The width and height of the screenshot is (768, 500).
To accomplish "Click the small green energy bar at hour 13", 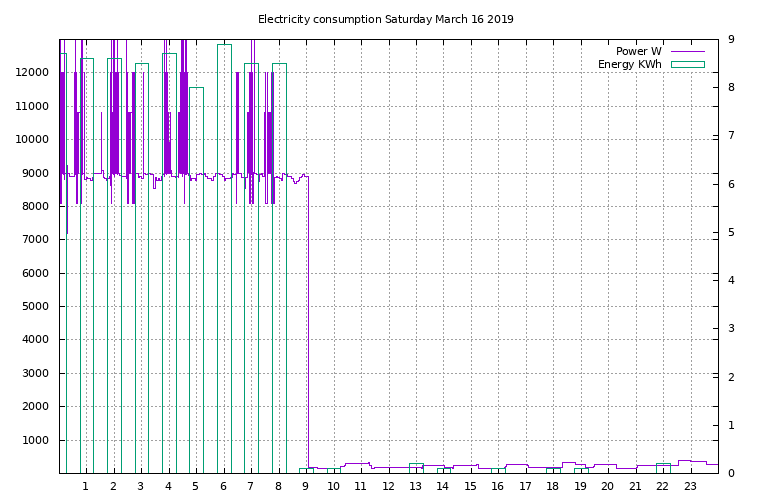I will [416, 468].
